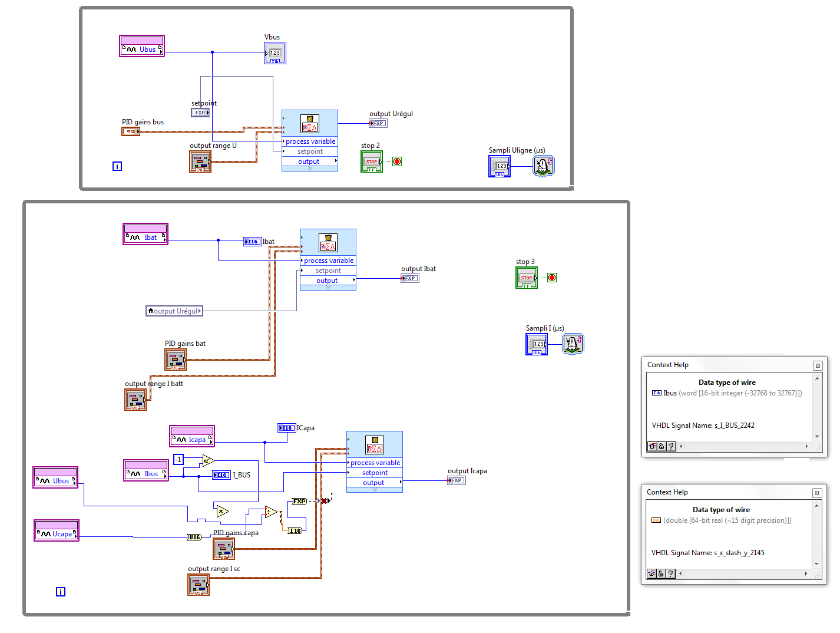
Task: Lock the Ibus Context Help window
Action: click(x=662, y=447)
